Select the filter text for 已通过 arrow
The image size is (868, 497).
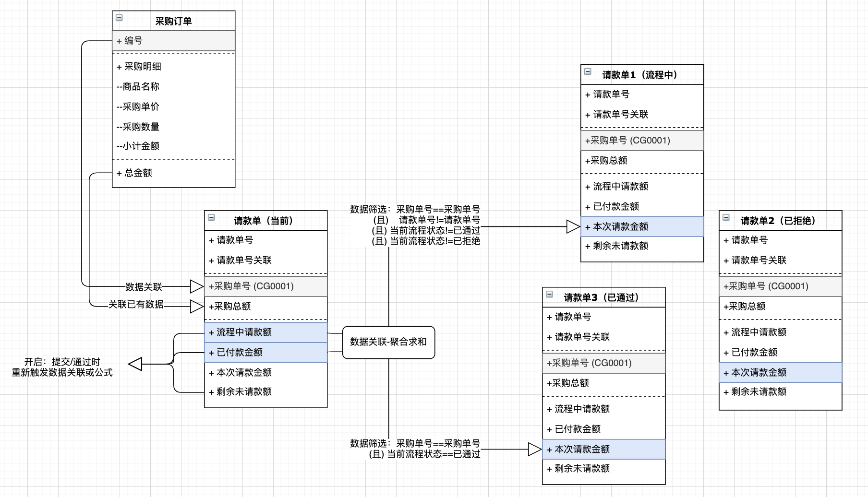pos(415,449)
